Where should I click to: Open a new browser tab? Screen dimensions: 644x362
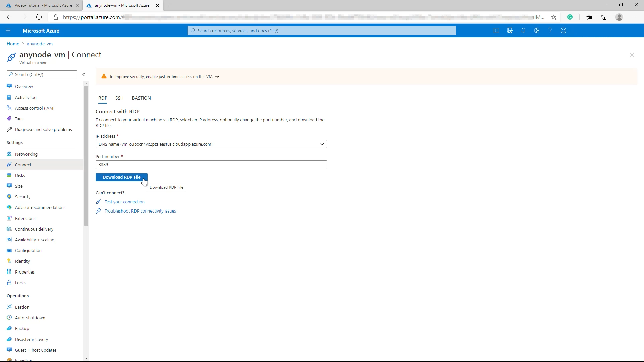coord(168,5)
